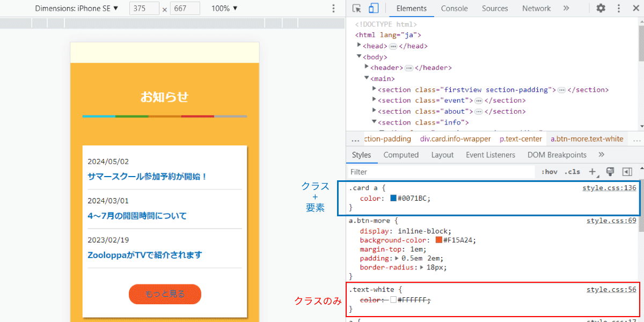
Task: Open the style.css:136 source link
Action: tap(610, 188)
